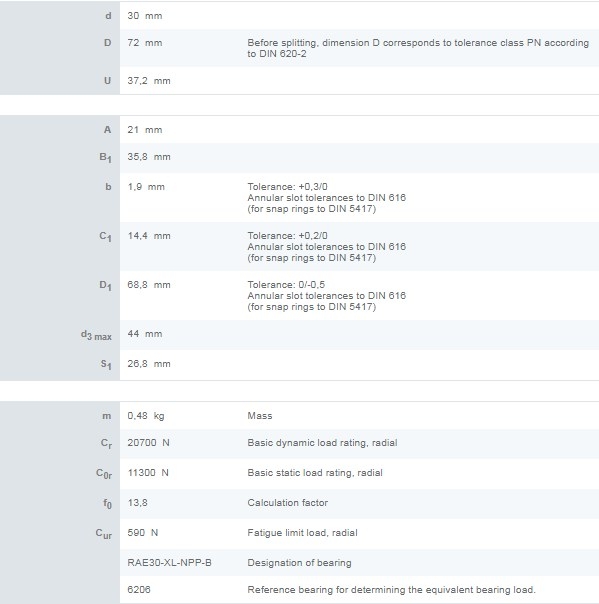Click the Tolerance +0,2/0 annular slot text
The width and height of the screenshot is (599, 604).
[x=327, y=247]
